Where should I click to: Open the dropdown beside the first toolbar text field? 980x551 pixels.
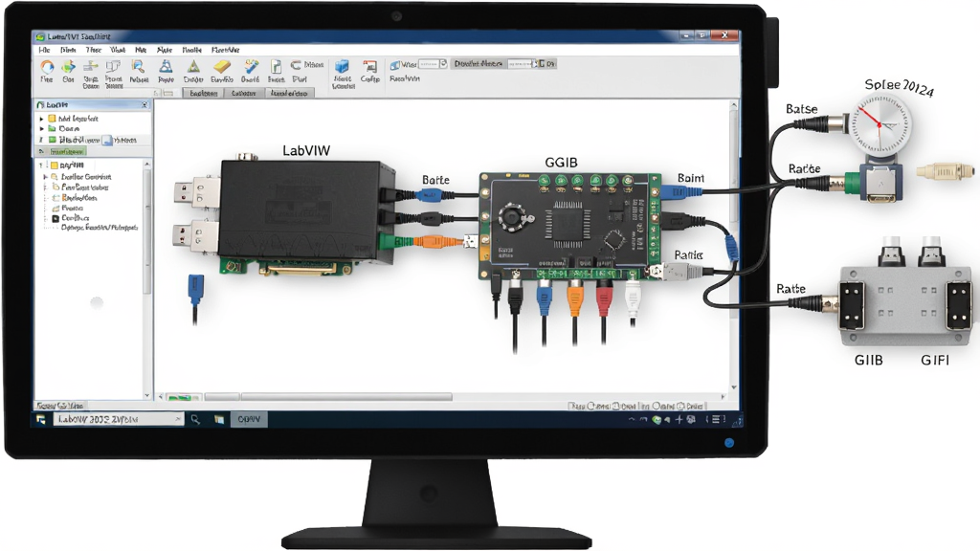[x=443, y=64]
